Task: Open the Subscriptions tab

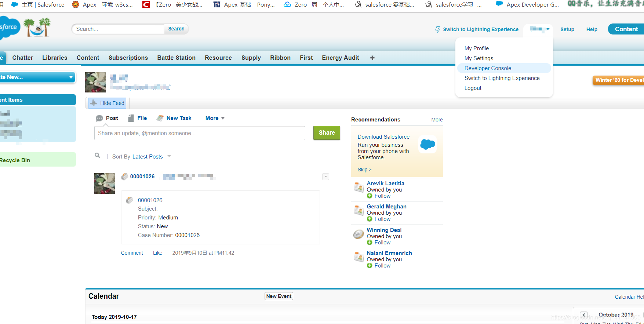Action: [x=128, y=58]
